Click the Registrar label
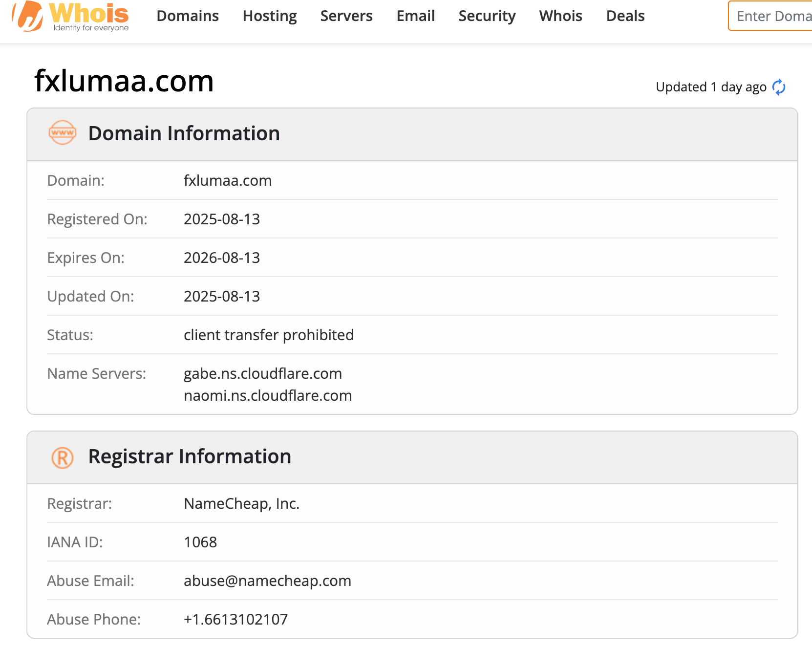The image size is (812, 649). pyautogui.click(x=80, y=504)
